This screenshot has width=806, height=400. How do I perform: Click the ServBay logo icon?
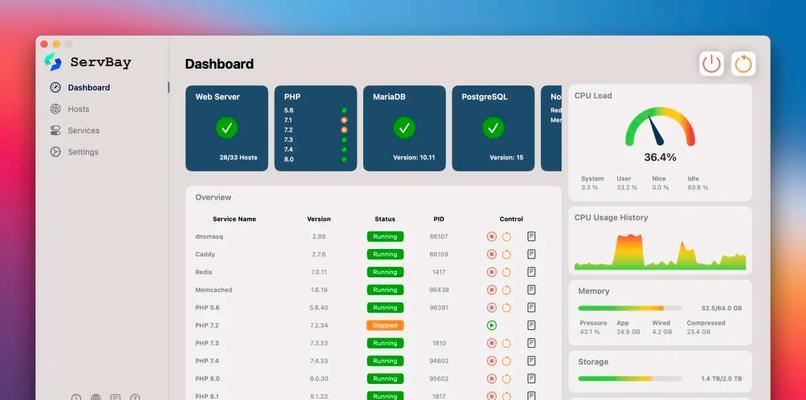pyautogui.click(x=52, y=62)
